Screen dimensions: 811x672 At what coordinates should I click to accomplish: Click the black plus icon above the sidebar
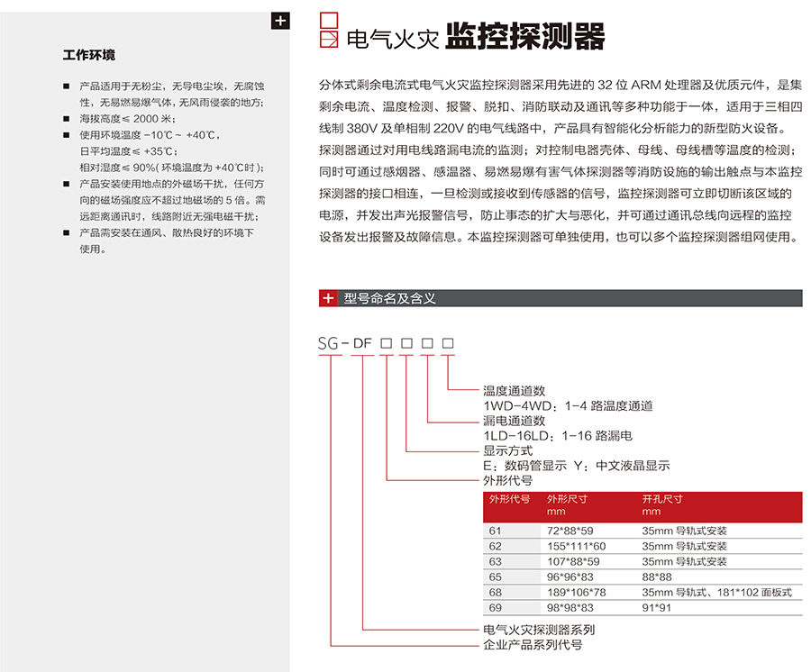click(280, 22)
